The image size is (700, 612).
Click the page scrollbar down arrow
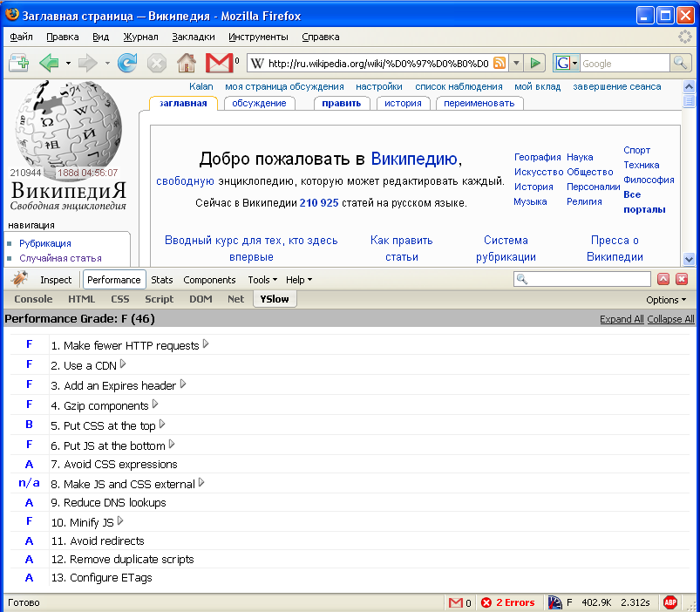pyautogui.click(x=689, y=259)
